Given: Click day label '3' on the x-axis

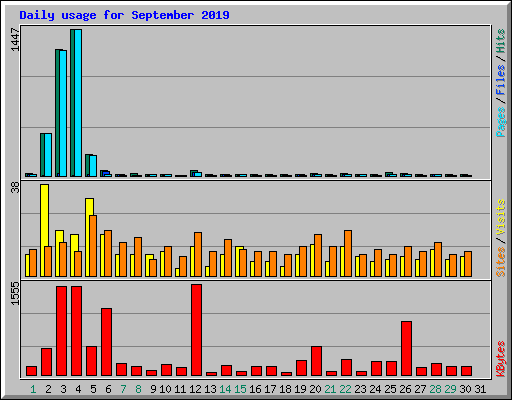Looking at the screenshot, I should pyautogui.click(x=63, y=389).
